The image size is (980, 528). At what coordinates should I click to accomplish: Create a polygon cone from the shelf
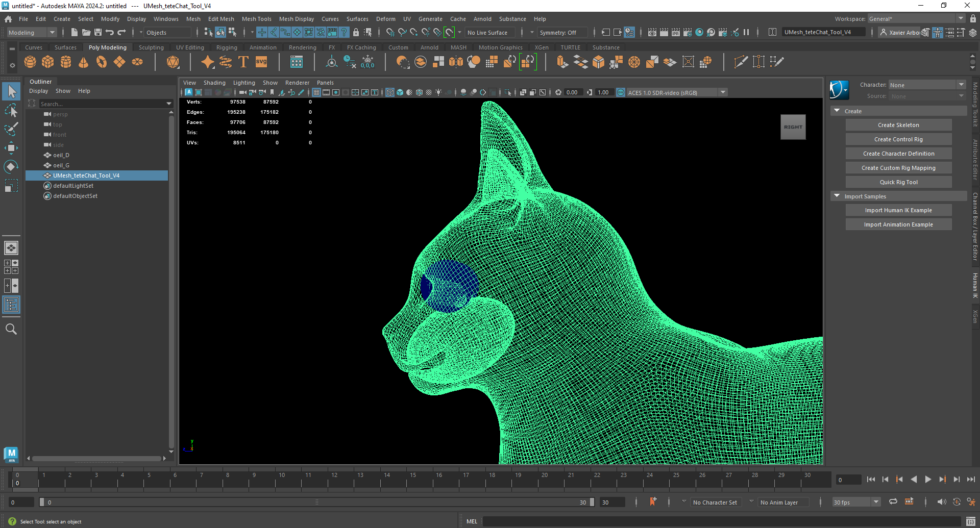pos(84,62)
